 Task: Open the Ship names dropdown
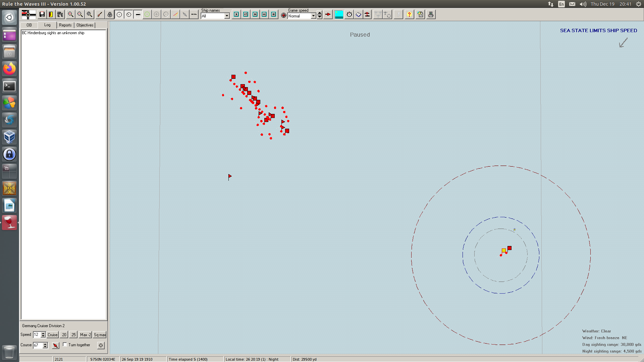click(x=227, y=16)
